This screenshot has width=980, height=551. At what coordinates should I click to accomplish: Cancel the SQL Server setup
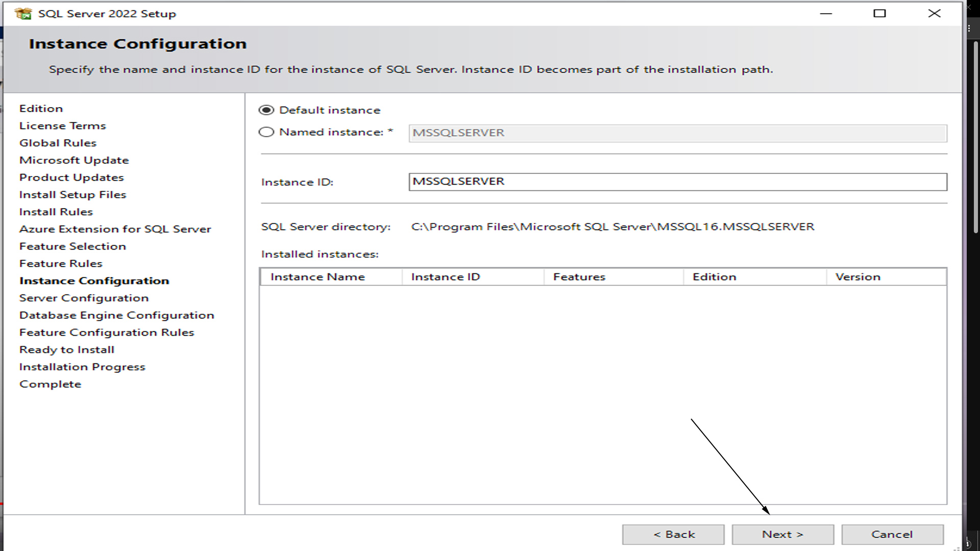[892, 534]
